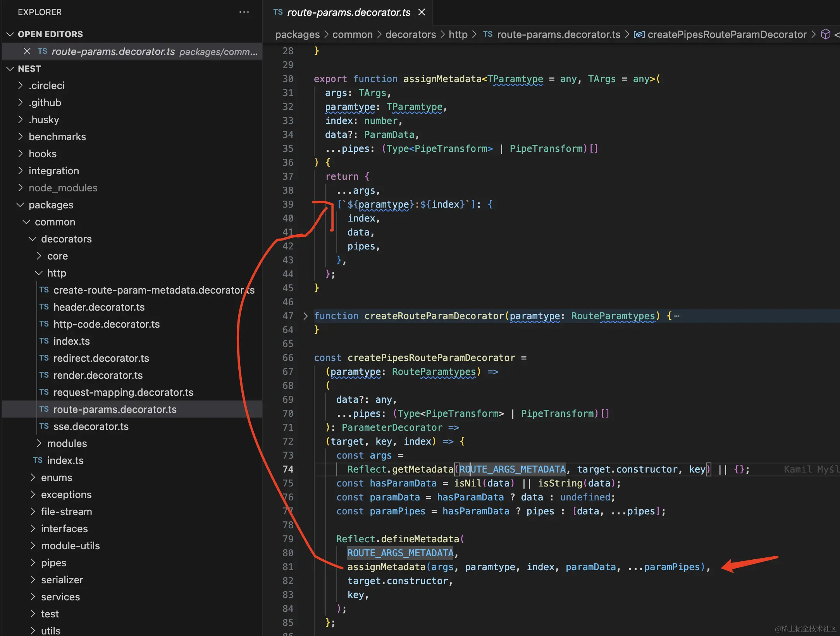This screenshot has height=636, width=840.
Task: Open index.ts inside http folder
Action: point(132,341)
